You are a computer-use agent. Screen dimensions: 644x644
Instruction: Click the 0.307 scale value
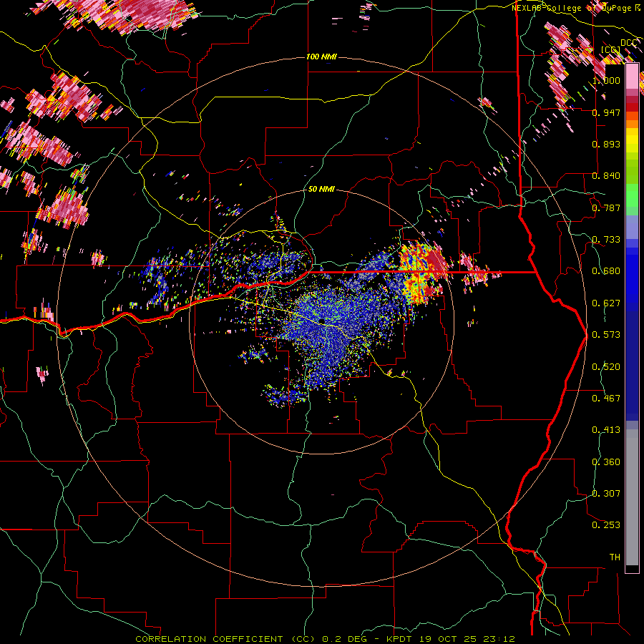pos(606,494)
